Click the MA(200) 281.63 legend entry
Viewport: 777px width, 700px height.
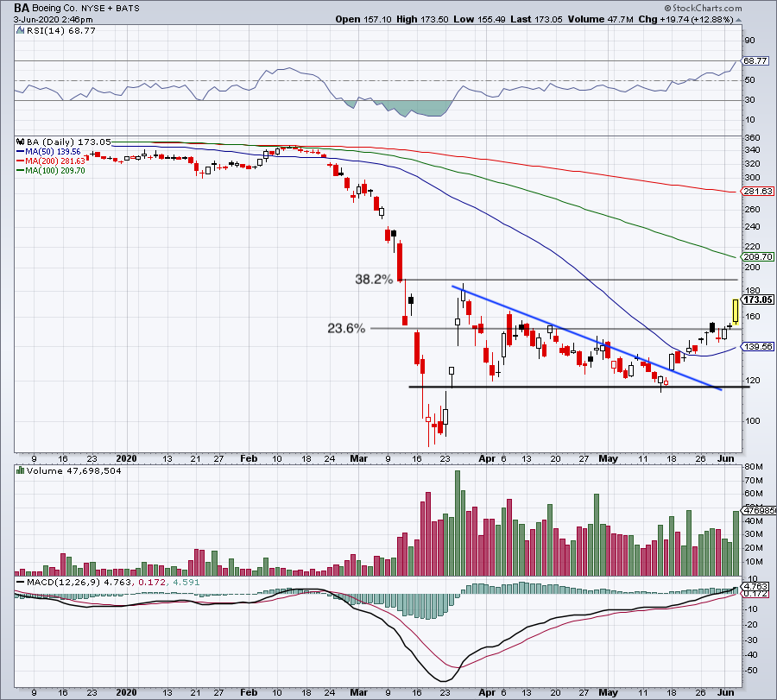pyautogui.click(x=54, y=161)
